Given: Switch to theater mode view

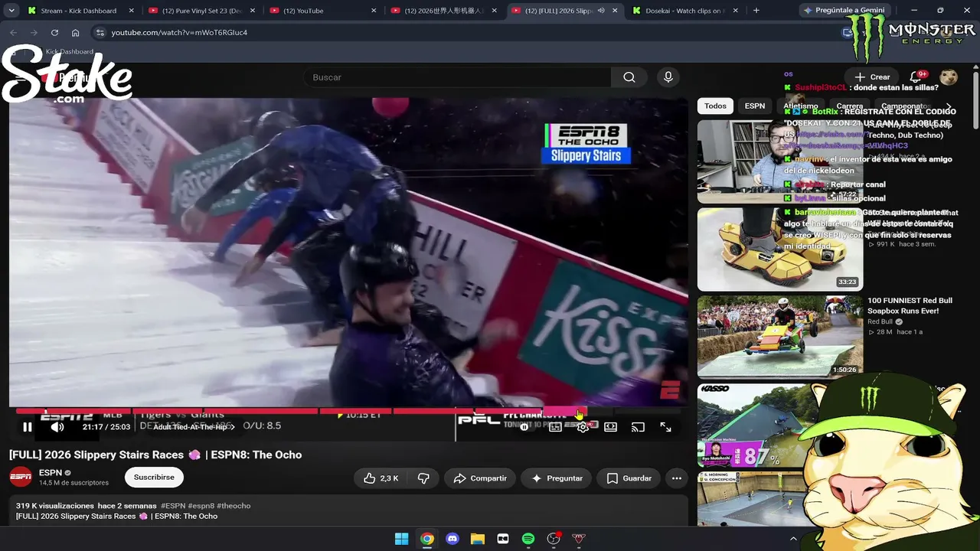Looking at the screenshot, I should [x=610, y=427].
